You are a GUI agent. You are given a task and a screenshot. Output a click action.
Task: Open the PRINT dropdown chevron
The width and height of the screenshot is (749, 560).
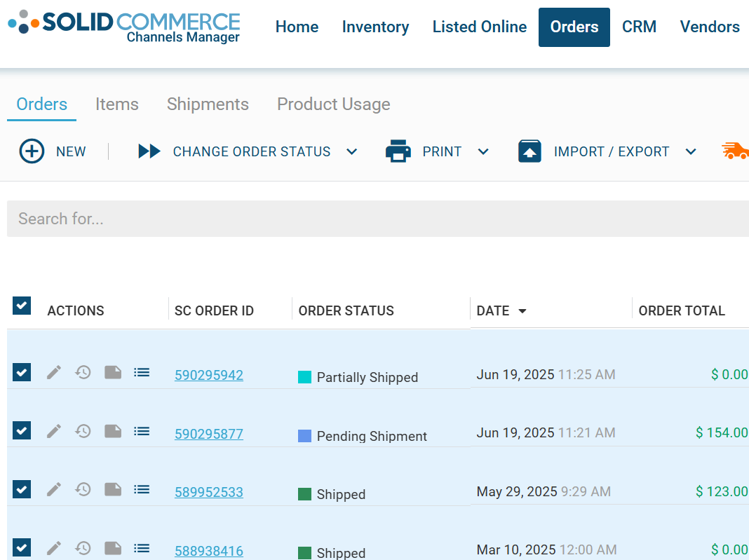tap(483, 151)
